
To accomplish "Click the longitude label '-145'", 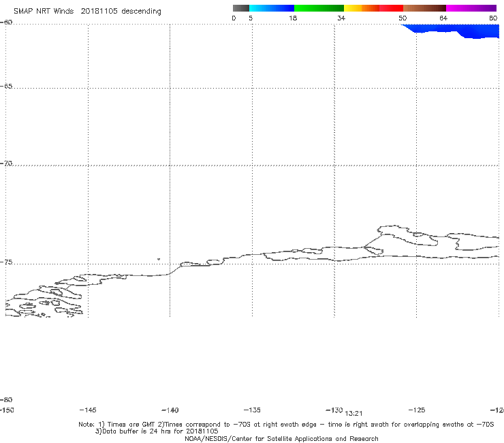I will (x=88, y=410).
